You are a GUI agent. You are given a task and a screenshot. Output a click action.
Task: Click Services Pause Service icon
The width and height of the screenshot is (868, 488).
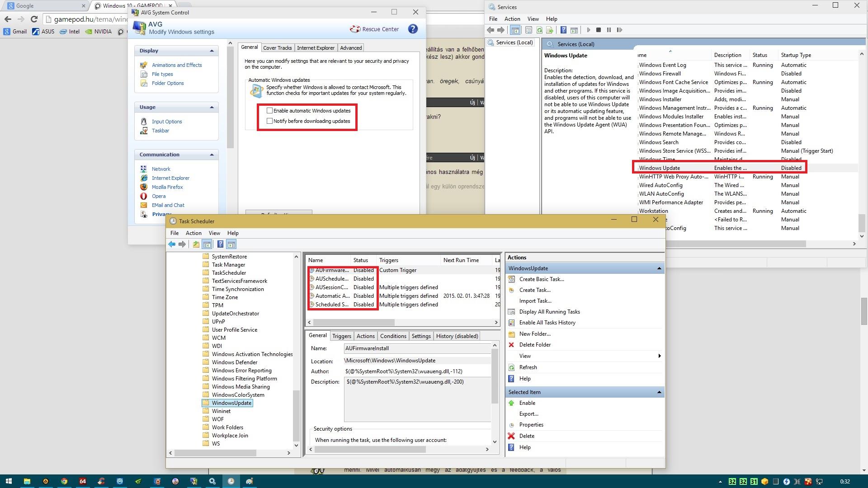tap(609, 30)
